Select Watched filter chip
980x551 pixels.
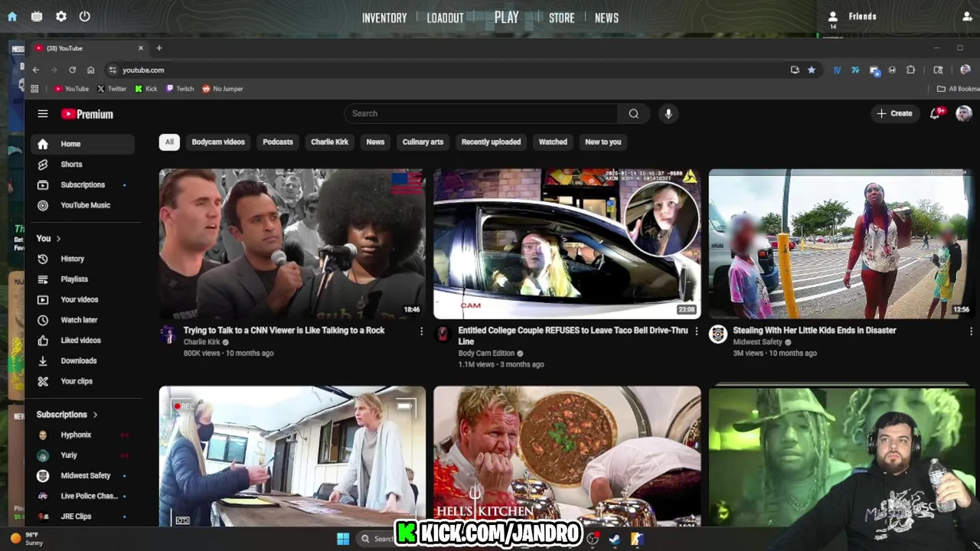point(553,142)
